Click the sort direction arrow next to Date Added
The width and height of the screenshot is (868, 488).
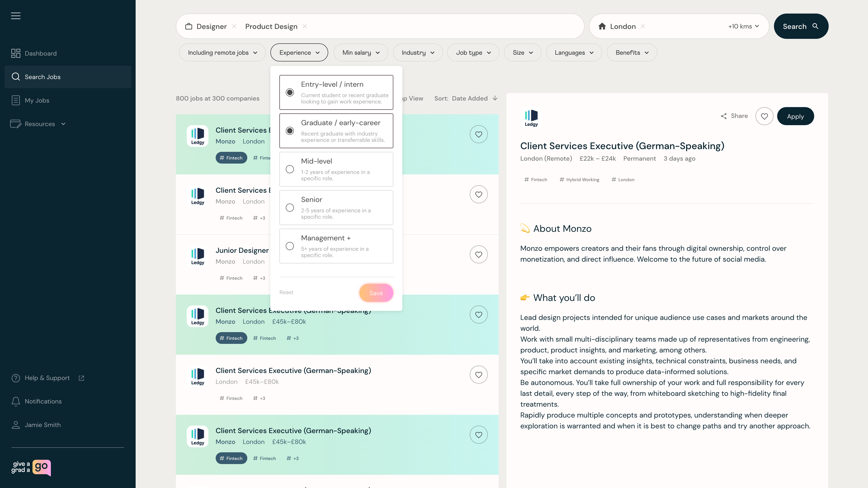pyautogui.click(x=495, y=98)
